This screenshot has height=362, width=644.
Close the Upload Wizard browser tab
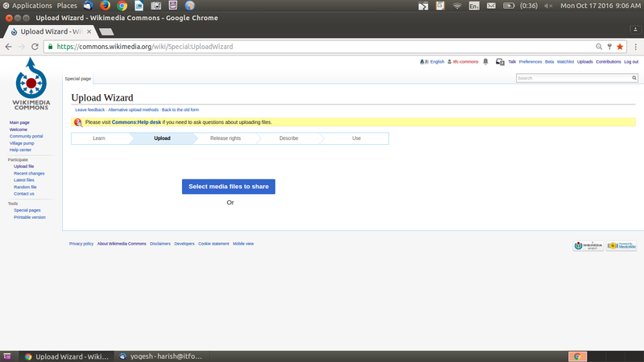tap(89, 31)
